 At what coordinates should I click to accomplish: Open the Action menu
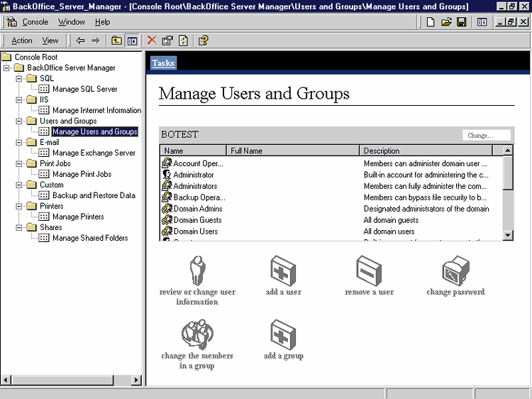pos(22,40)
